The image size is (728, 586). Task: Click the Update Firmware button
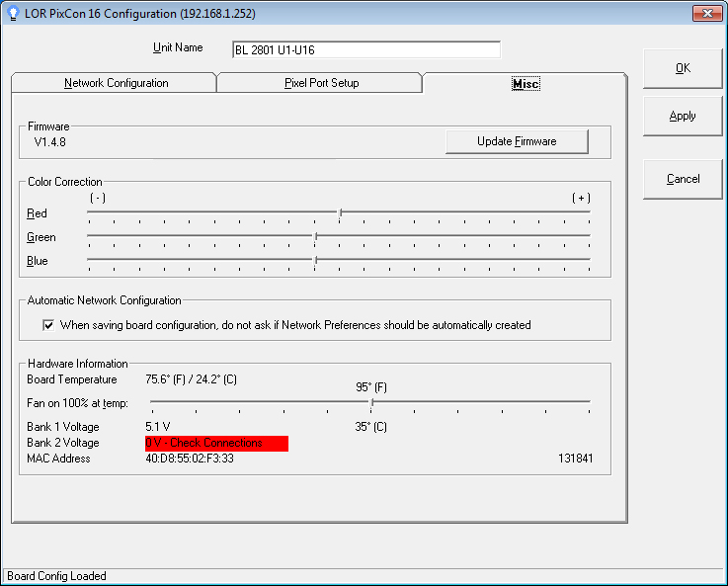click(x=517, y=142)
